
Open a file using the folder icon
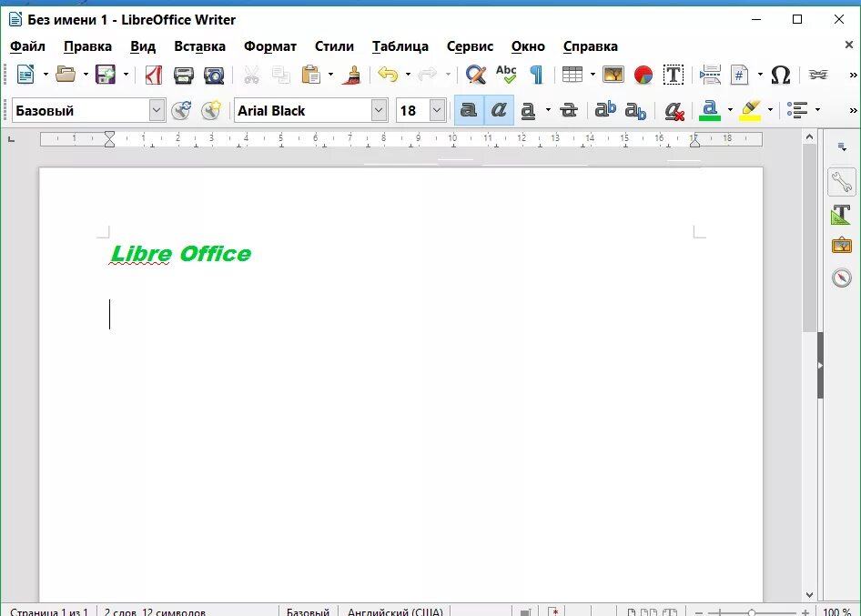(66, 74)
